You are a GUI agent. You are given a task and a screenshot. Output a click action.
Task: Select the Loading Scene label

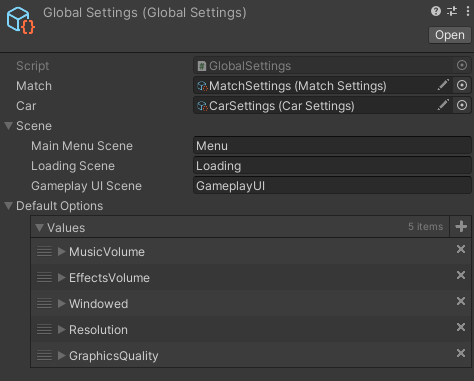[73, 166]
